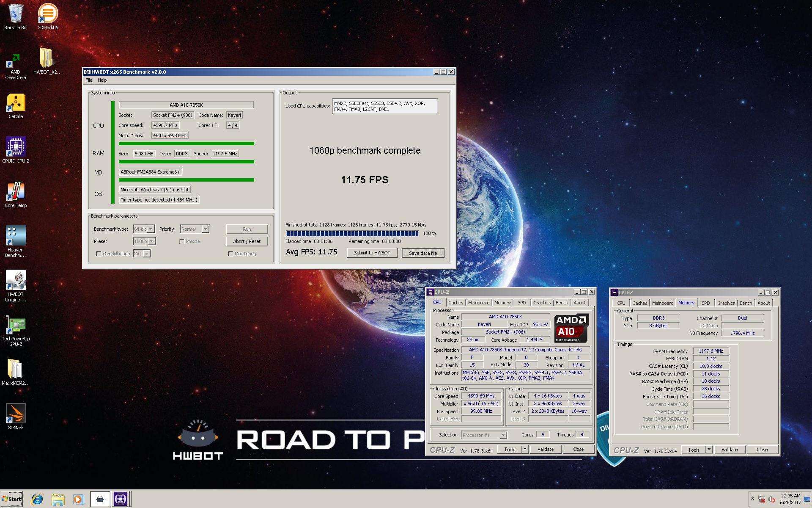The width and height of the screenshot is (812, 508).
Task: Open AMD OverDrive desktop shortcut
Action: pos(16,66)
